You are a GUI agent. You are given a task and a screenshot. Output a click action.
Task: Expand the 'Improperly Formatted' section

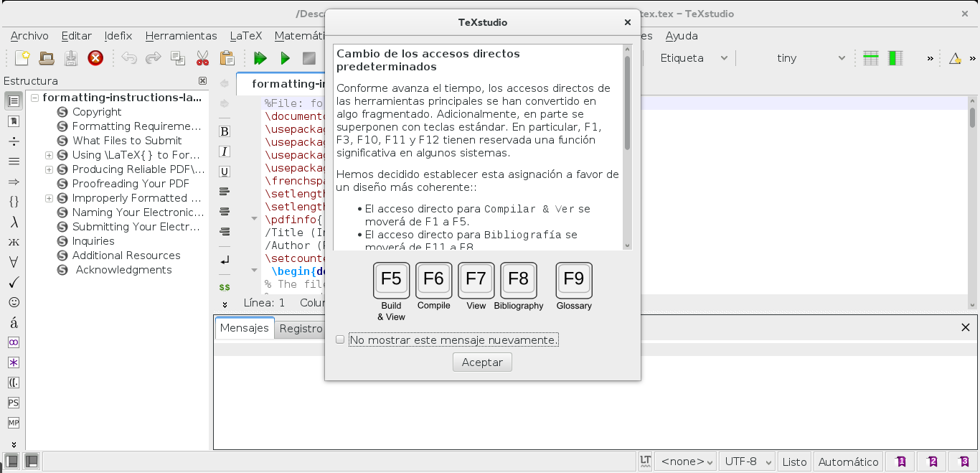[49, 198]
